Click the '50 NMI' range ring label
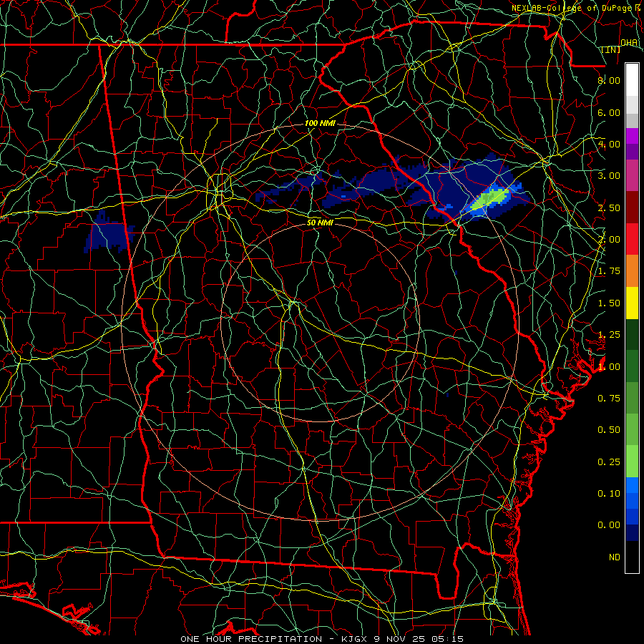Image resolution: width=644 pixels, height=644 pixels. pyautogui.click(x=320, y=223)
